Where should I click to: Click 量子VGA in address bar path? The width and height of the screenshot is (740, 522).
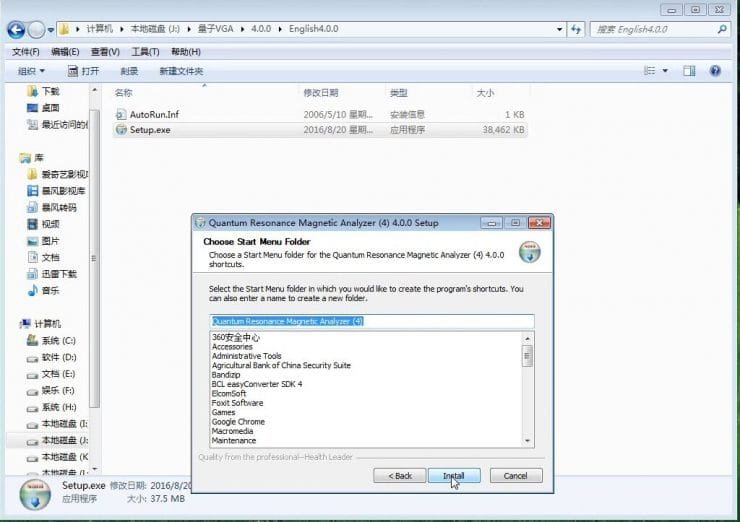(215, 29)
